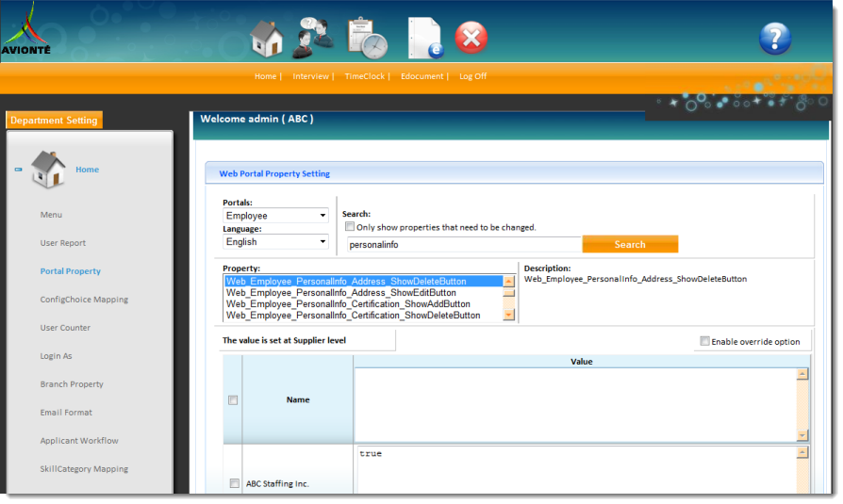Open the Interview people icon
Viewport: 843px width, 504px height.
point(312,39)
